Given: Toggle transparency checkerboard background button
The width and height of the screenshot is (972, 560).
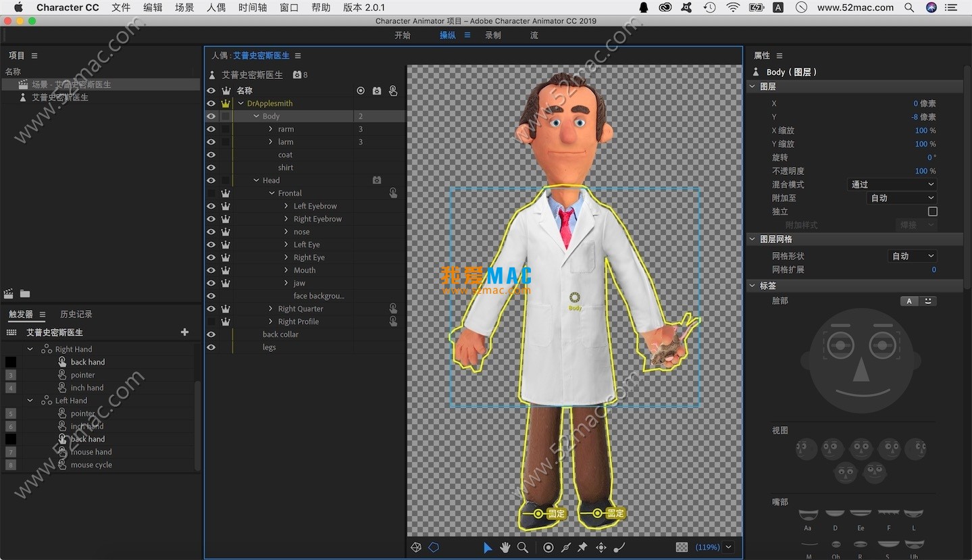Looking at the screenshot, I should (682, 547).
